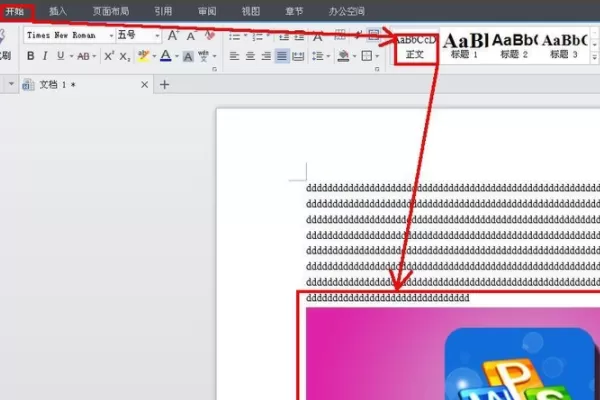
Task: Toggle underline formatting
Action: [x=60, y=56]
